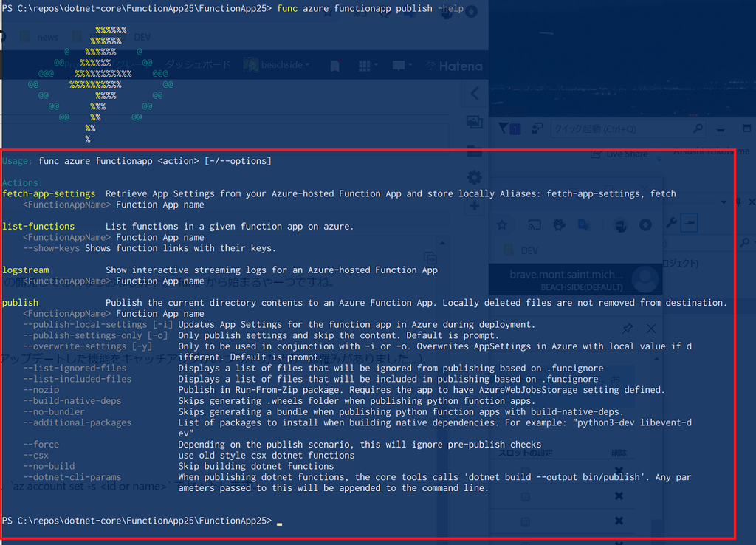Screen dimensions: 756x545
Task: Click '--no-build' option text
Action: point(49,467)
